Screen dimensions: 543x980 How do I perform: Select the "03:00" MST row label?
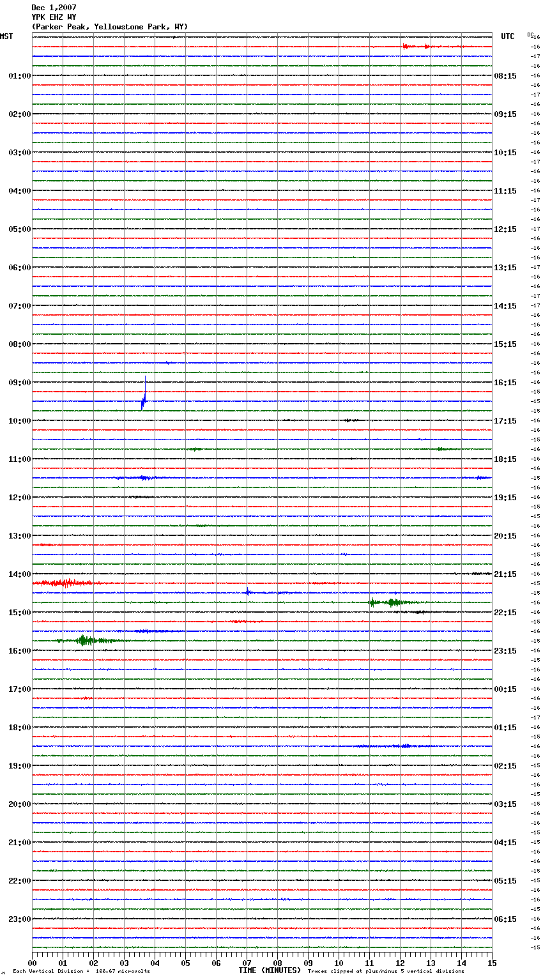coord(20,153)
